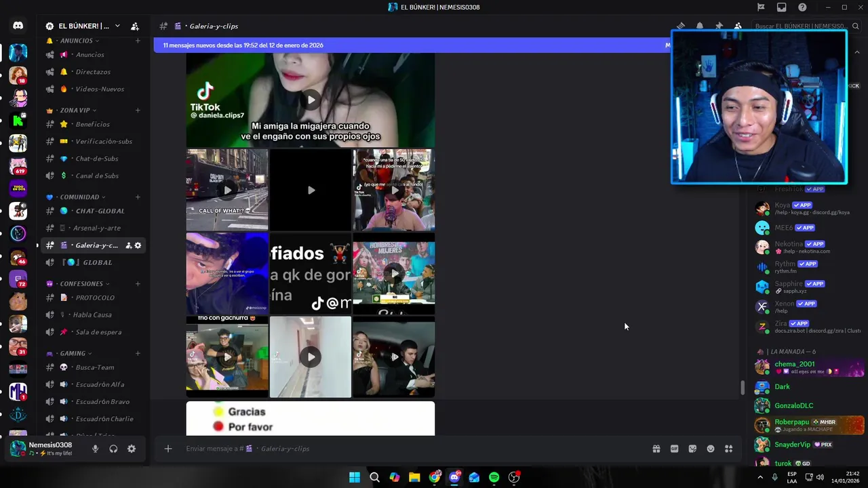Open the Beneficios channel

click(93, 124)
